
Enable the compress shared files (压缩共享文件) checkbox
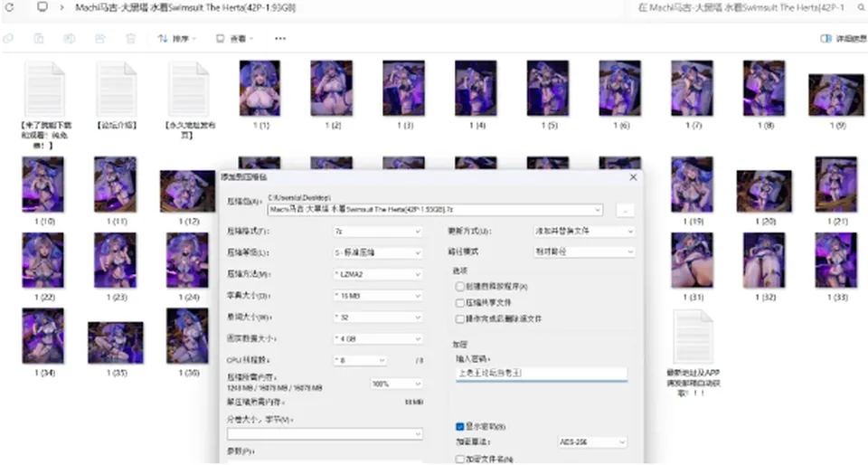[x=459, y=302]
